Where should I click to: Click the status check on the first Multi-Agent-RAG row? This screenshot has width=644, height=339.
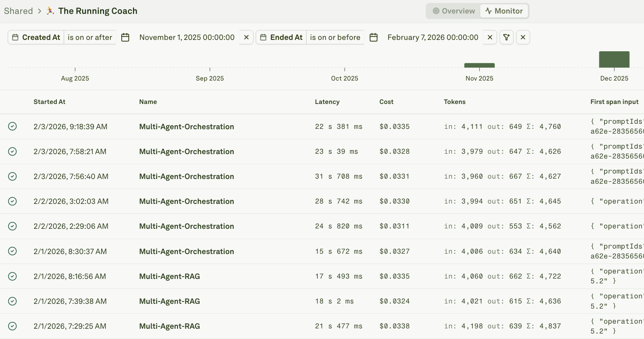click(12, 276)
